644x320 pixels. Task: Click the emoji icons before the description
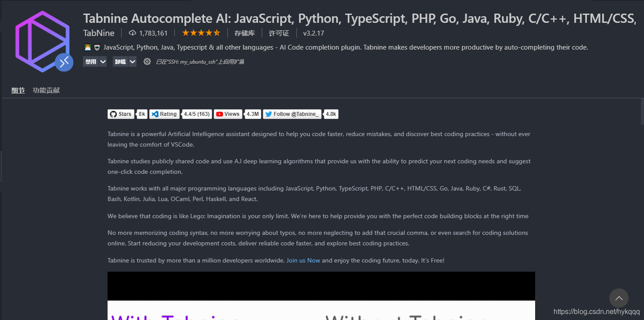(92, 47)
